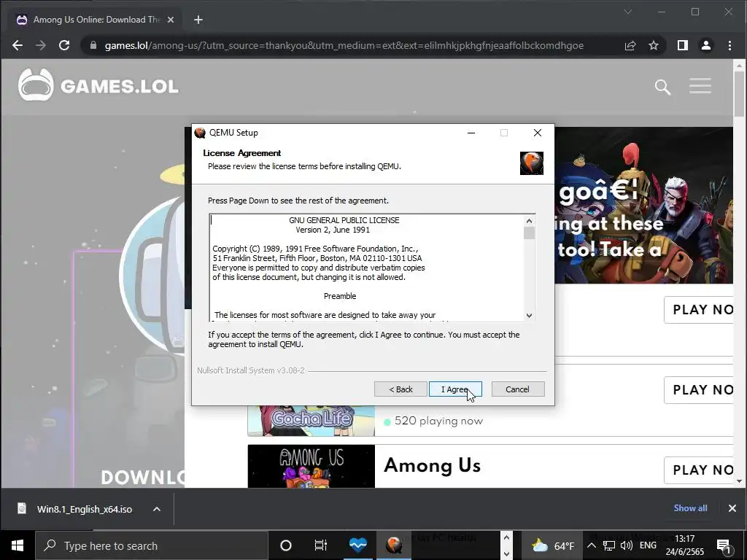Cancel the QEMU Setup wizard
This screenshot has width=747, height=560.
click(x=517, y=389)
